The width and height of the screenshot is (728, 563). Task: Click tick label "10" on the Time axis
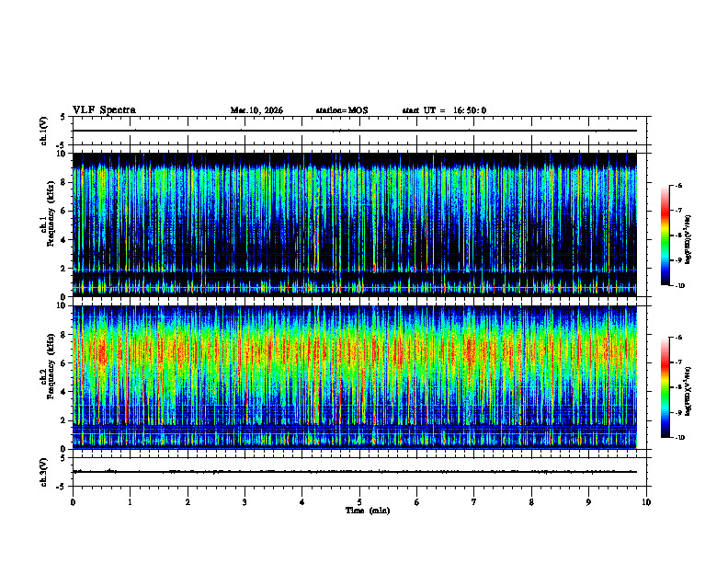646,502
